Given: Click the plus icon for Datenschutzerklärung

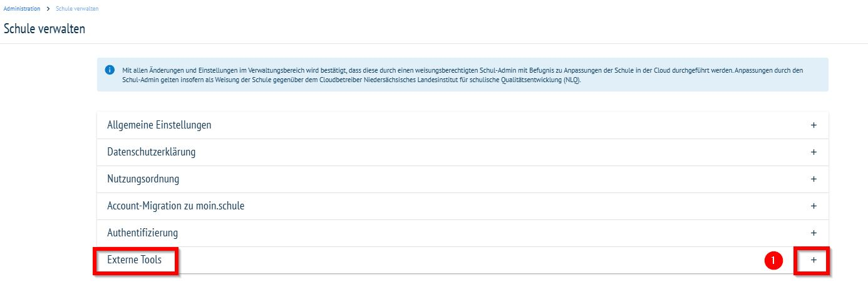Looking at the screenshot, I should pos(814,152).
